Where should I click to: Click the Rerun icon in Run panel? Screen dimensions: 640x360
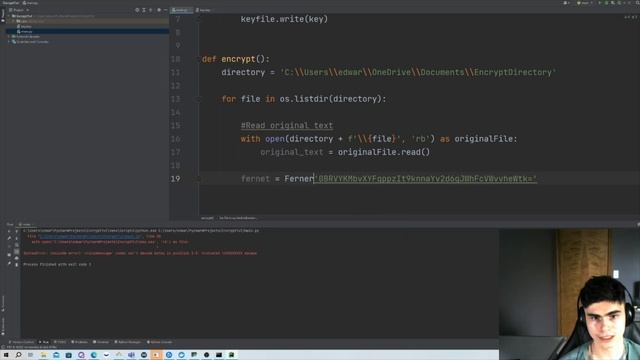9,231
